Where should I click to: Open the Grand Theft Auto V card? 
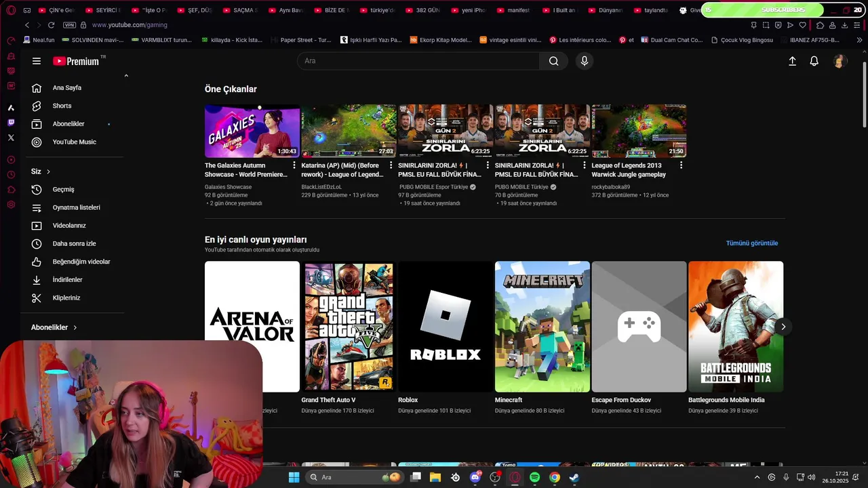pos(349,327)
